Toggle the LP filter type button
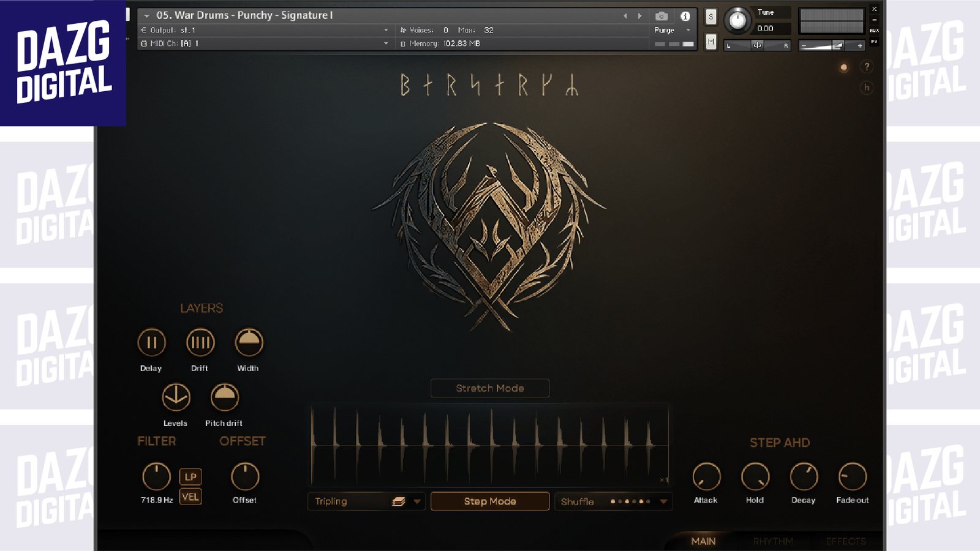 tap(190, 476)
